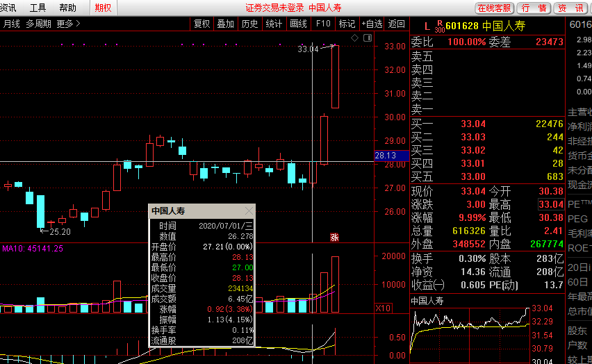
Task: Click 买二 price 33.03
Action: (473, 137)
